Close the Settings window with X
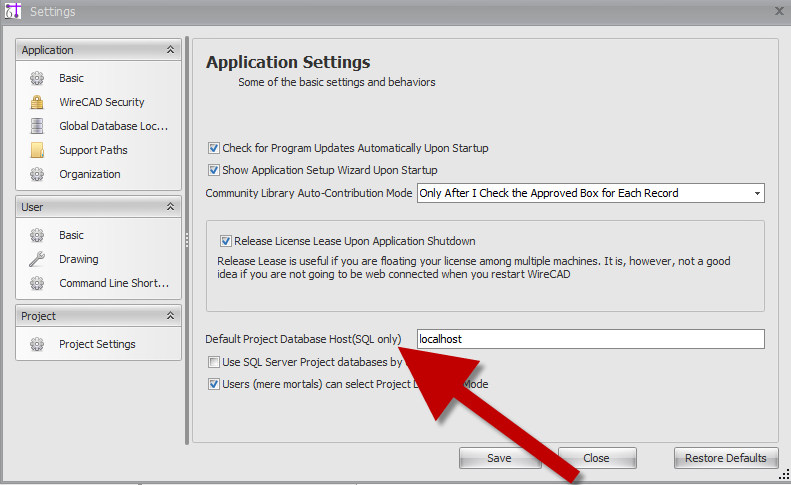791x485 pixels. [x=779, y=11]
